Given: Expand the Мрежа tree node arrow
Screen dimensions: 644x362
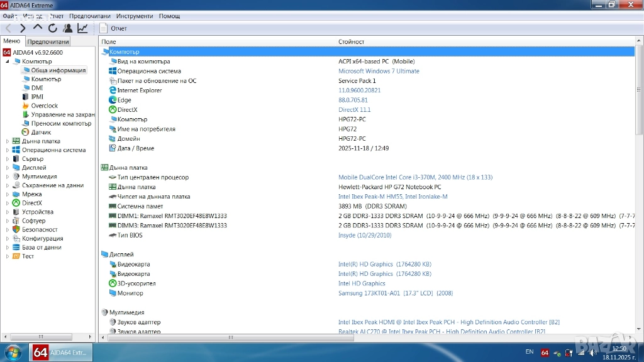Looking at the screenshot, I should click(x=8, y=194).
